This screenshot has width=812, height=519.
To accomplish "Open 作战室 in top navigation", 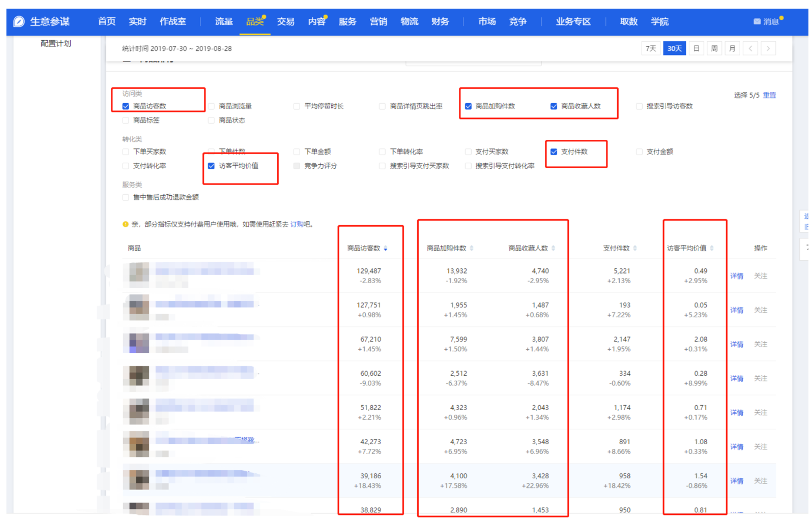I will click(173, 21).
